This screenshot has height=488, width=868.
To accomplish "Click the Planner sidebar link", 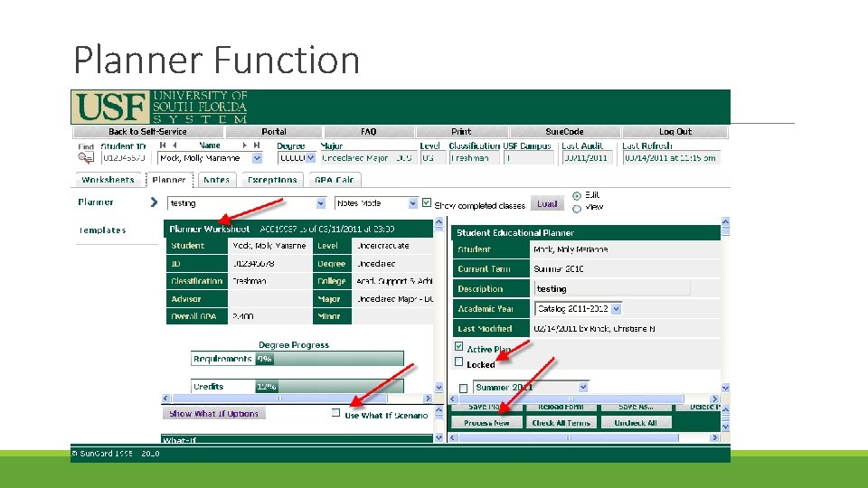I will click(96, 202).
